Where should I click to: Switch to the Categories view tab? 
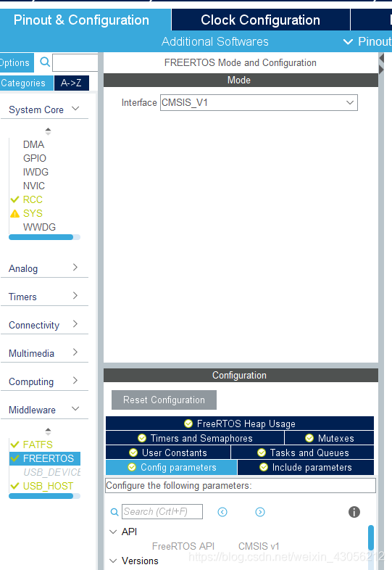27,83
